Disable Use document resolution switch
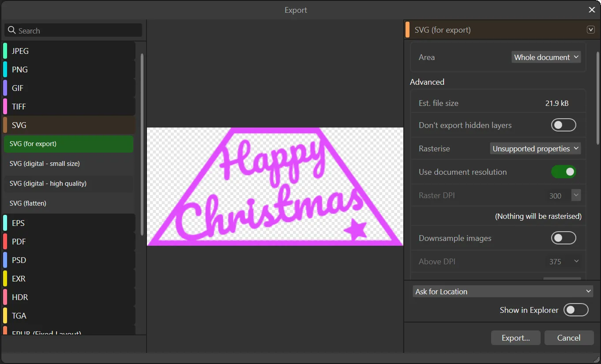 (x=563, y=172)
